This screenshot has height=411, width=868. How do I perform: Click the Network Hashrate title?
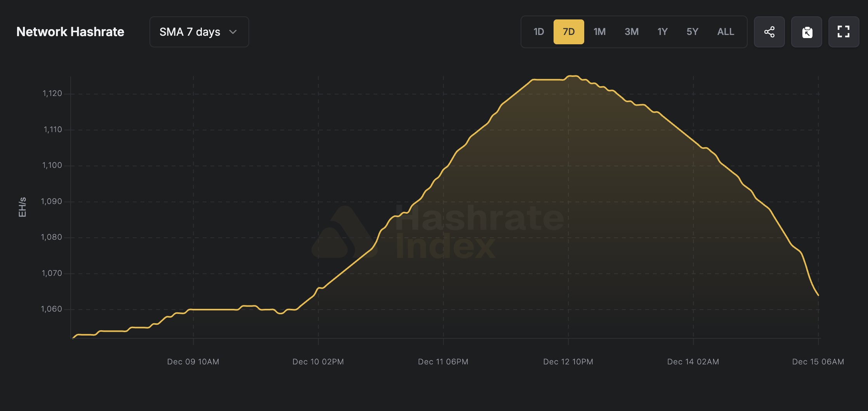70,32
